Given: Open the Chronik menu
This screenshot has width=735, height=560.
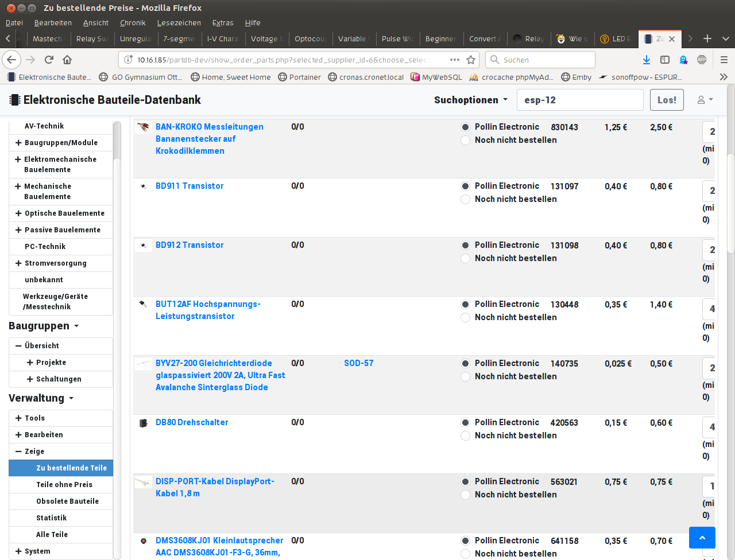Looking at the screenshot, I should (x=133, y=23).
